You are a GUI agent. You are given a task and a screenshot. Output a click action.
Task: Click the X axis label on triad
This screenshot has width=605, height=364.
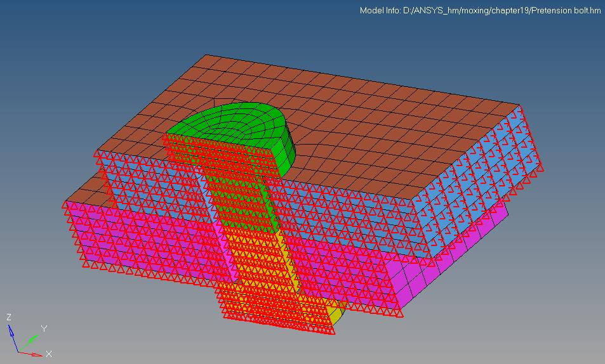click(49, 353)
